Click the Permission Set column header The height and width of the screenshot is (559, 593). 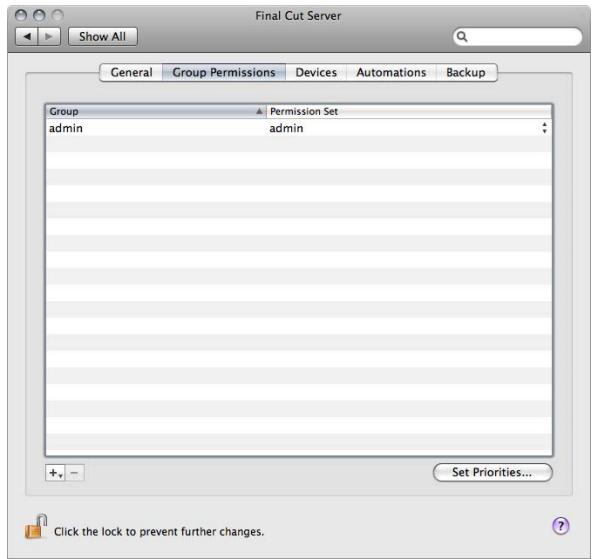click(409, 112)
